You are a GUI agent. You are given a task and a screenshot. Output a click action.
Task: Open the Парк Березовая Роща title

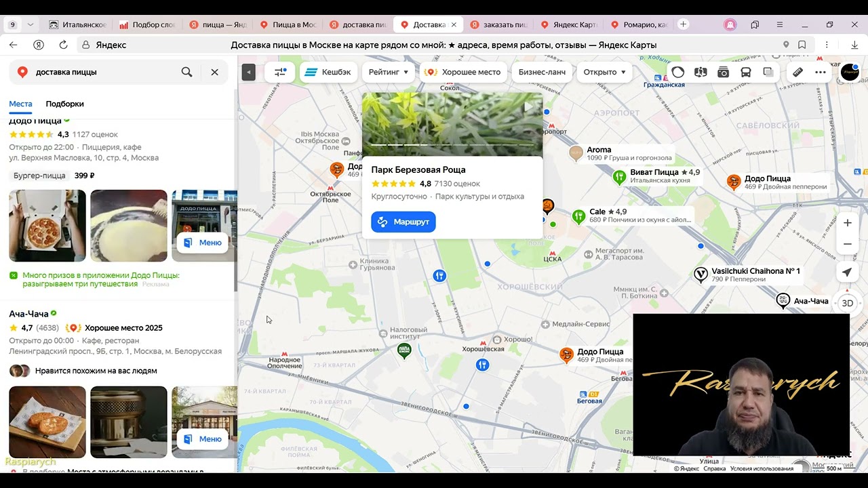point(418,169)
